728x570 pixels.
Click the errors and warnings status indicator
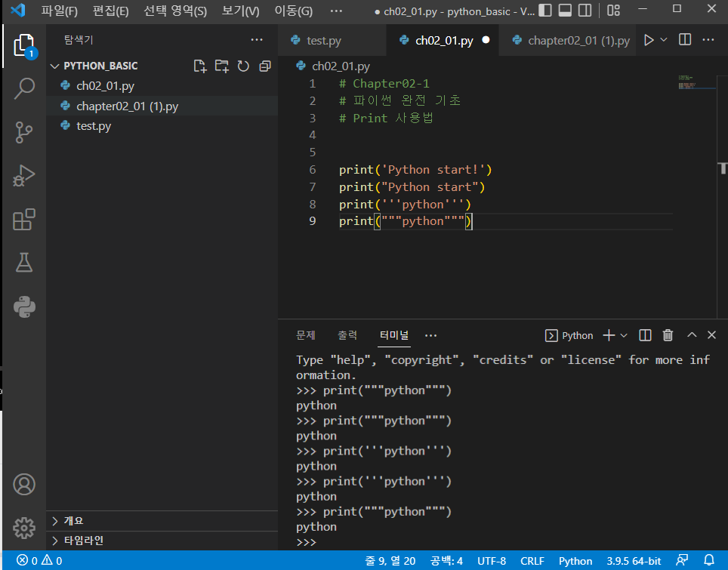(39, 561)
